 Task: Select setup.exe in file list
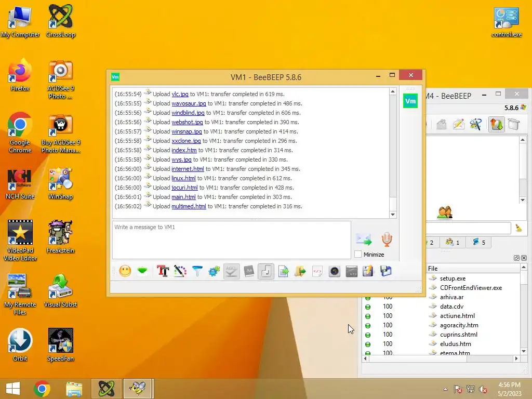pyautogui.click(x=453, y=278)
